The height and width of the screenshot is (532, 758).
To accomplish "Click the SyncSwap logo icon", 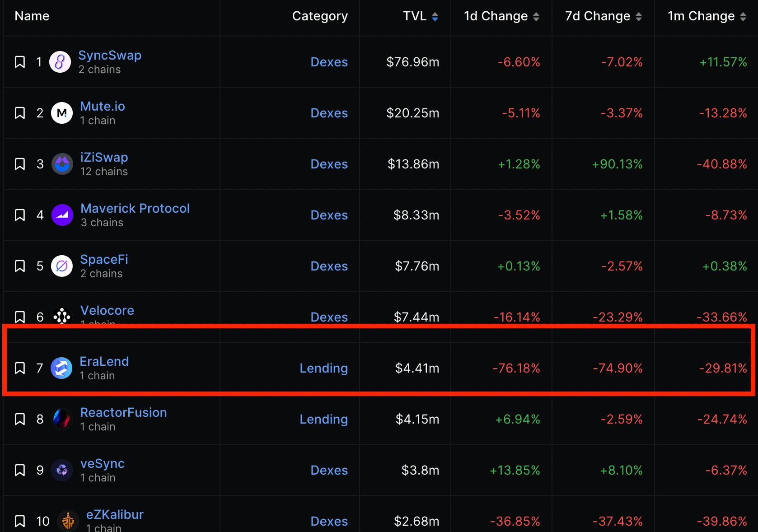I will click(x=60, y=62).
